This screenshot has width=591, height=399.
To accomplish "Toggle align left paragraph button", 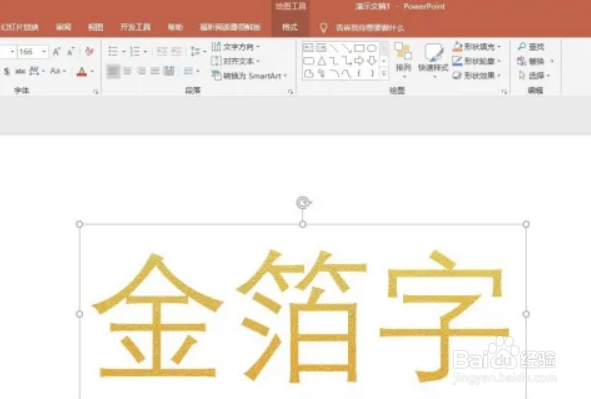I will coord(113,71).
